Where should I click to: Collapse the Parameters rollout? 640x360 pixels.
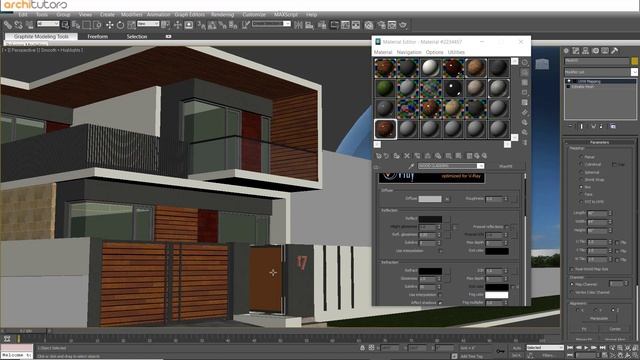[599, 142]
